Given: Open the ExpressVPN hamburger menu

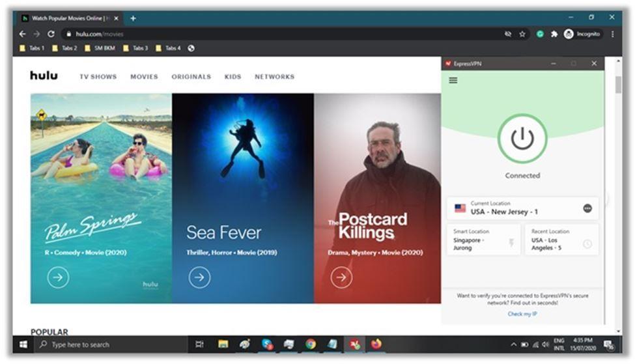Looking at the screenshot, I should point(453,80).
